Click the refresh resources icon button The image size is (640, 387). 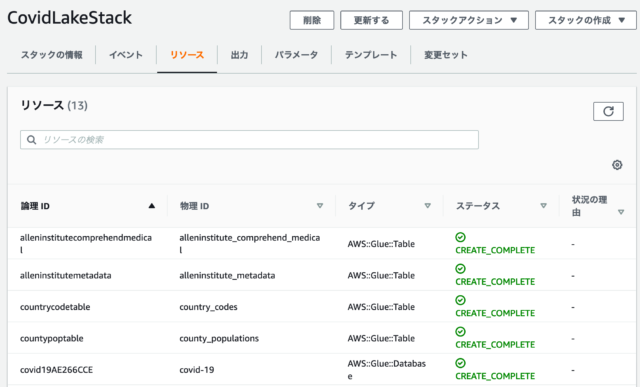(608, 111)
